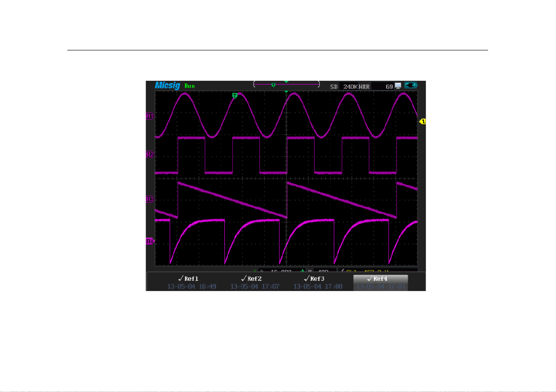This screenshot has height=392, width=556.
Task: Click the yellow channel 1 trigger level marker
Action: coord(423,121)
